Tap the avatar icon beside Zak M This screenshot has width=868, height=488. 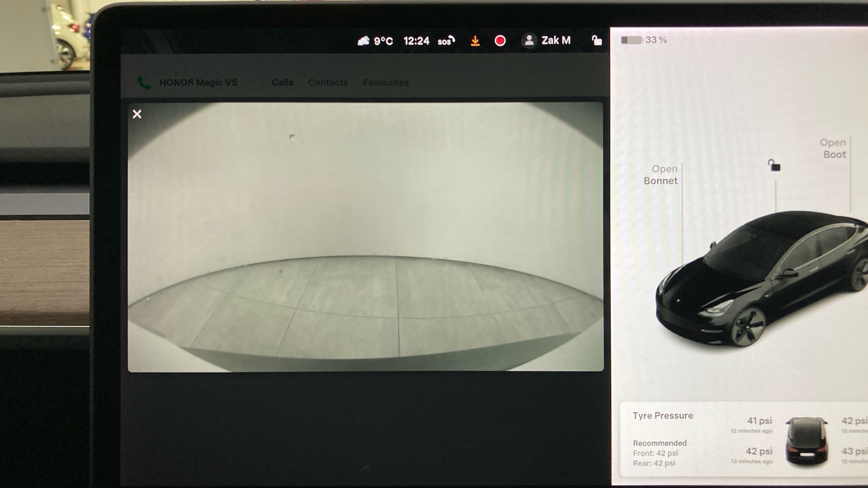coord(529,40)
